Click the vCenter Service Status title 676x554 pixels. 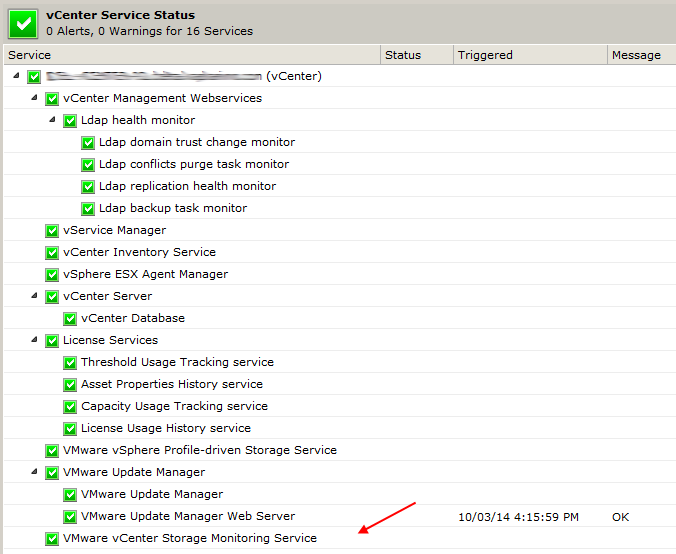tap(120, 15)
